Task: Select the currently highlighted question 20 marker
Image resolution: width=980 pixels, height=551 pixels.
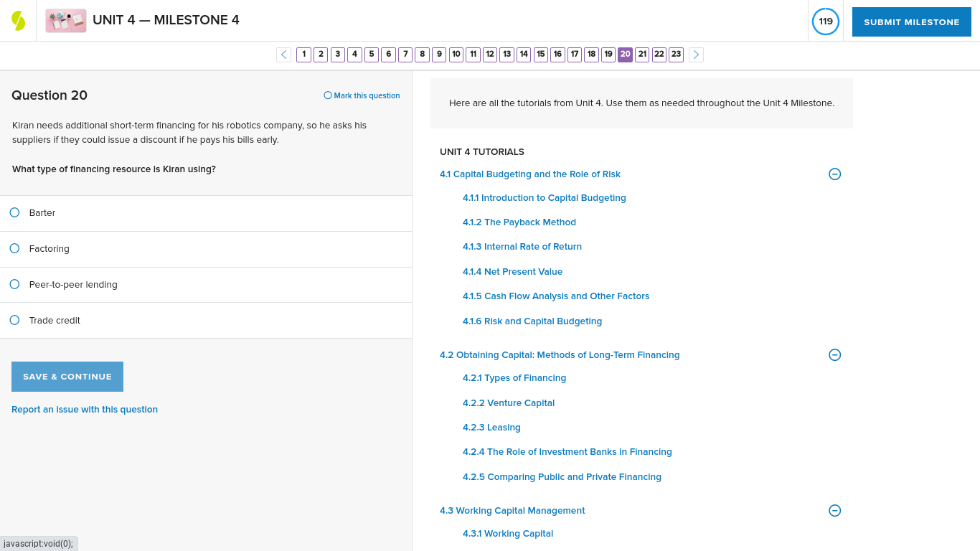Action: point(625,54)
